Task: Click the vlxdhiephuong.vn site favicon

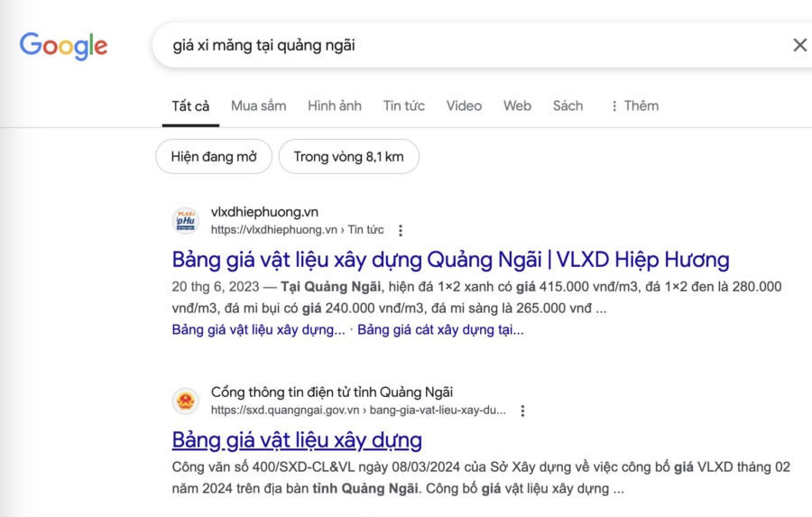Action: tap(185, 221)
